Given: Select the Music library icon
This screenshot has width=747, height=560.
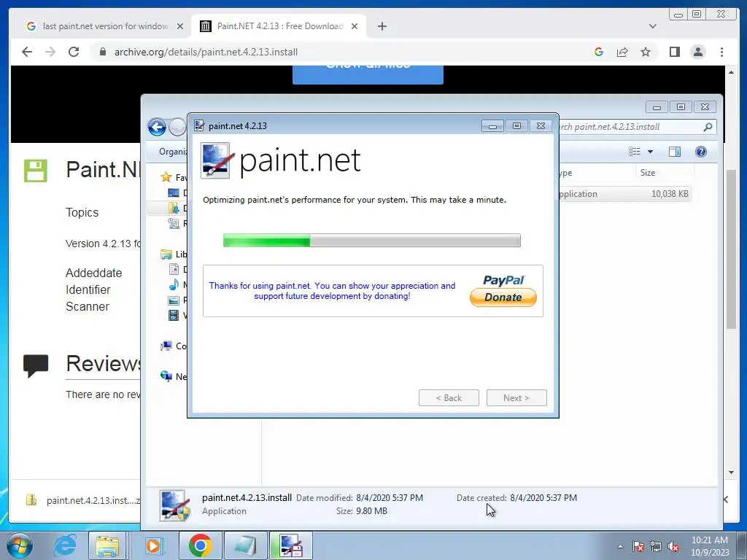Looking at the screenshot, I should click(174, 285).
